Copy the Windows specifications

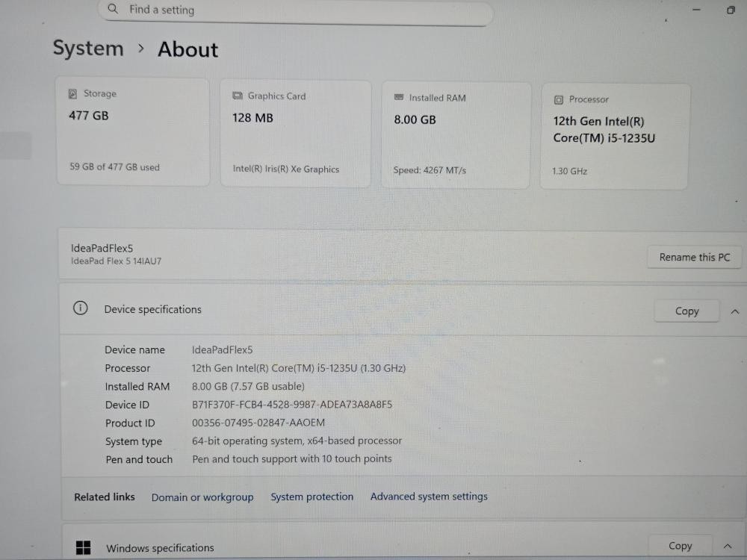click(680, 546)
